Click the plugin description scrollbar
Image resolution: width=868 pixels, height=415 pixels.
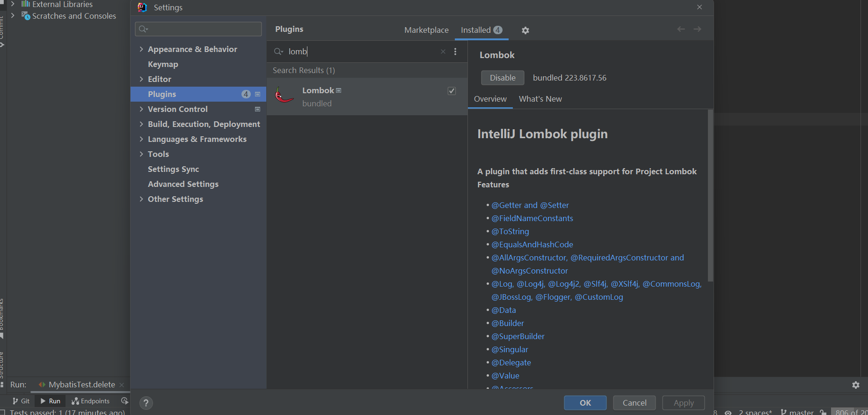click(x=710, y=196)
